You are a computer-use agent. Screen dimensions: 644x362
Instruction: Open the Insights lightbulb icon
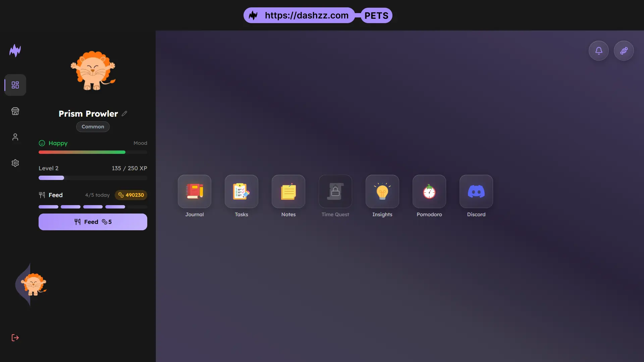tap(382, 191)
